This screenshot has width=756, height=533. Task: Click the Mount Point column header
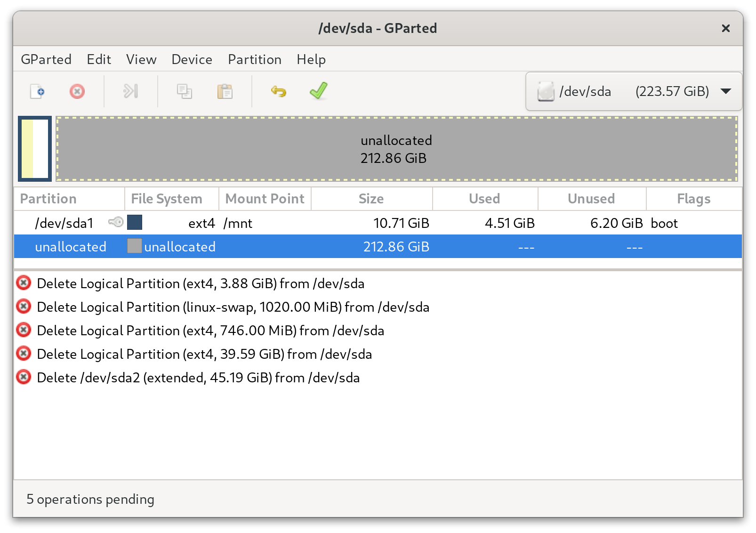265,199
